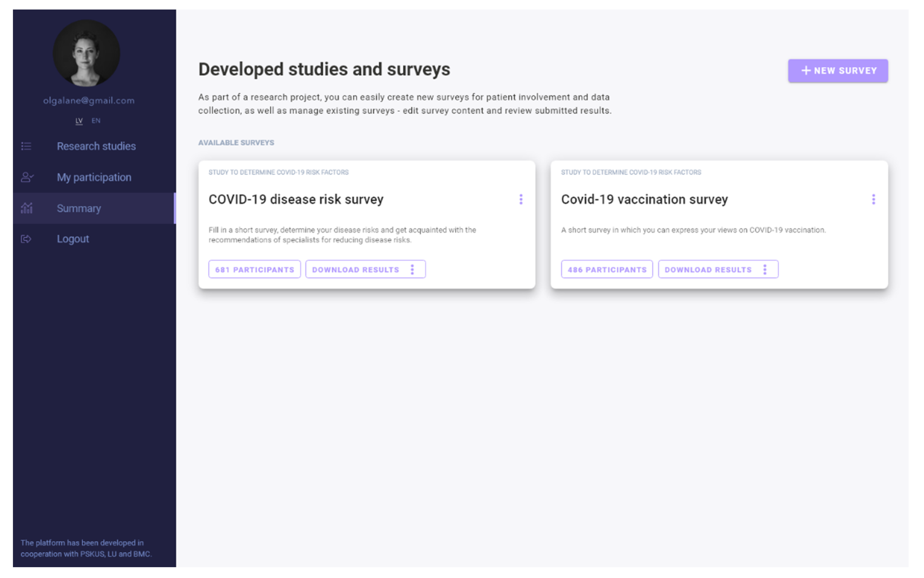924x578 pixels.
Task: Choose Logout from the sidebar
Action: click(x=94, y=239)
